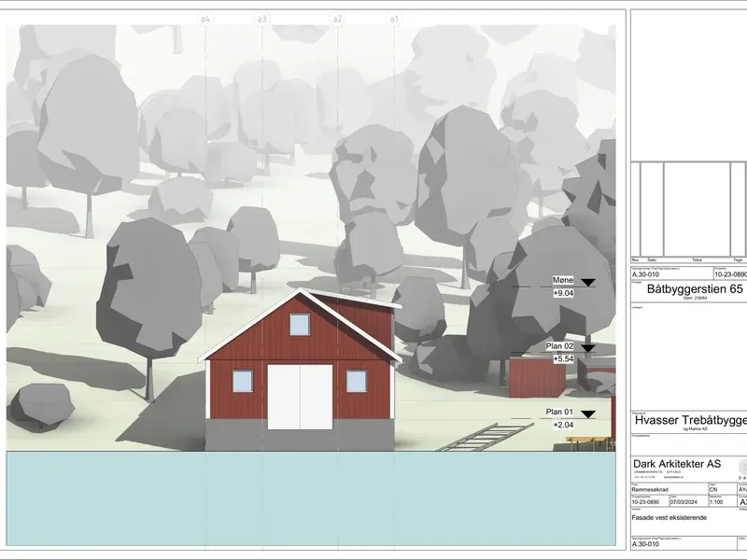Select the Møne level label
747x560 pixels.
click(x=563, y=280)
